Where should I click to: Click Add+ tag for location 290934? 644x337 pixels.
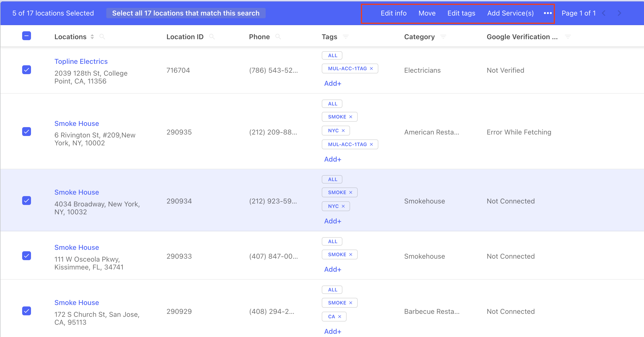click(x=333, y=221)
